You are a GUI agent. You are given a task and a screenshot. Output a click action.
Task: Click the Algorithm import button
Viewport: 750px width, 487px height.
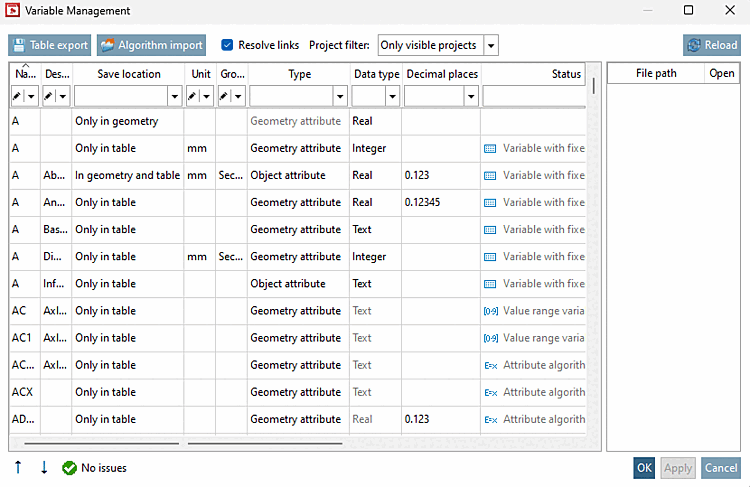pos(151,45)
